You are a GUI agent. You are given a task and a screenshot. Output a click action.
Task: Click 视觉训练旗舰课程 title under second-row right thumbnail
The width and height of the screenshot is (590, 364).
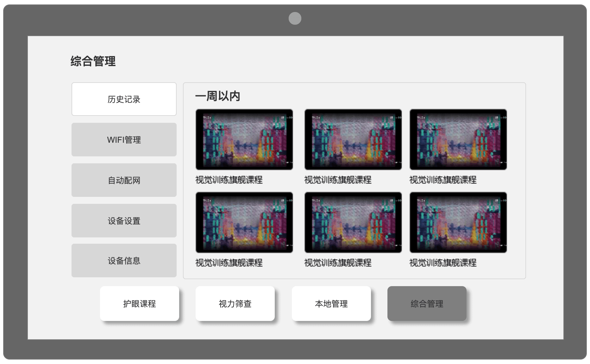(443, 263)
